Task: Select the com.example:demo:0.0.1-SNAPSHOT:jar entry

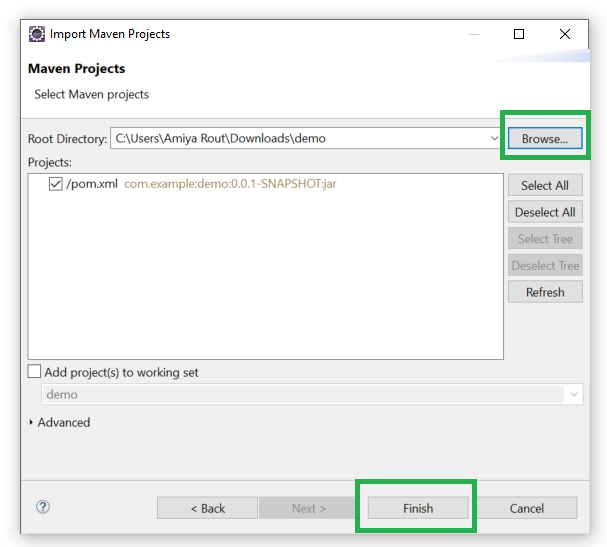Action: coord(230,183)
